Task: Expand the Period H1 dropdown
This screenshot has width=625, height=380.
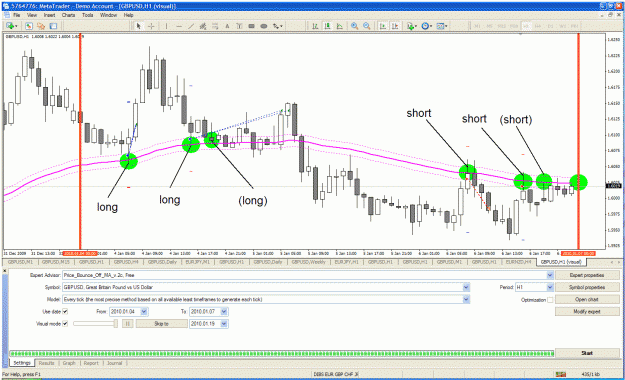Action: [x=550, y=287]
